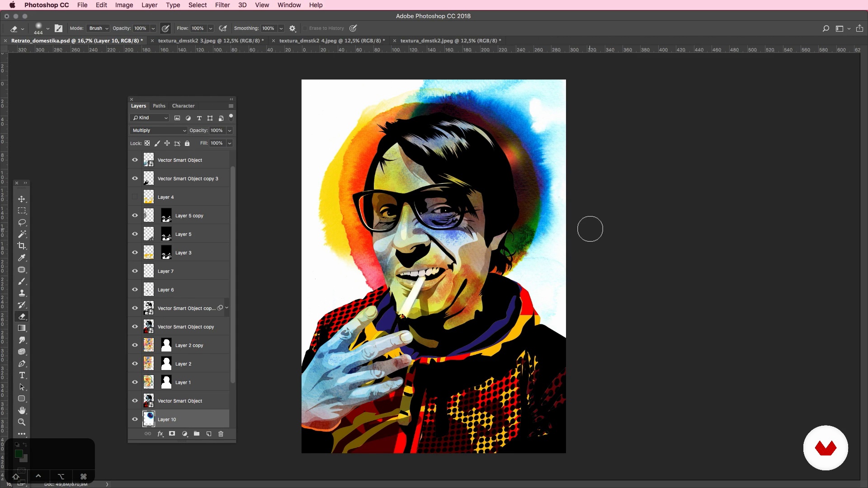The image size is (868, 488).
Task: Switch to textura_dmstk2 4.jpeg tab
Action: [332, 41]
